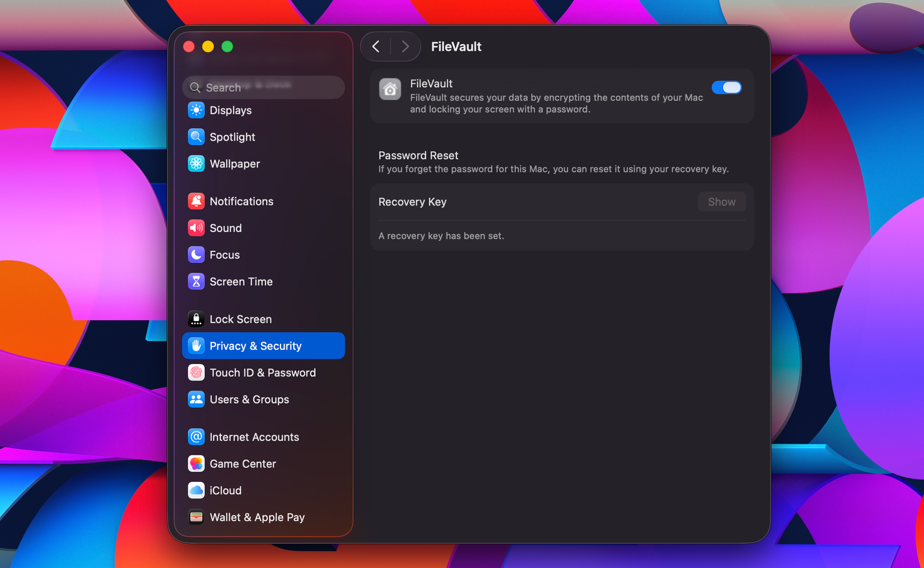Click the Screen Time hourglass icon
This screenshot has height=568, width=924.
[x=196, y=281]
